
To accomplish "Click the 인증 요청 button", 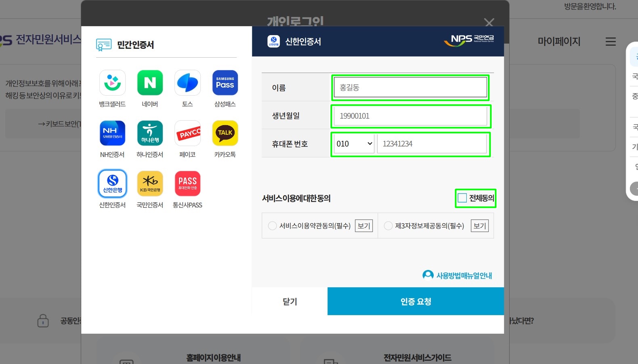I will 416,301.
